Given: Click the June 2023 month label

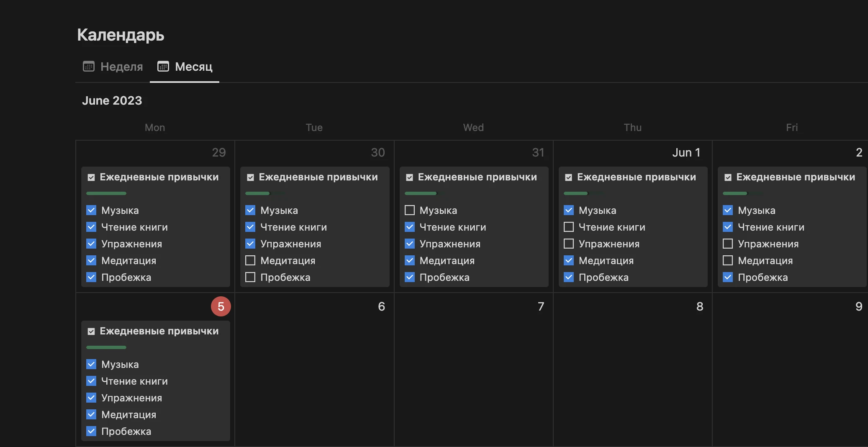Looking at the screenshot, I should point(112,100).
